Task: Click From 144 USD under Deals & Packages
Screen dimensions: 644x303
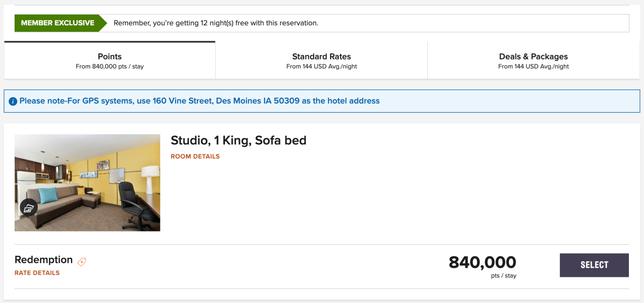Action: click(533, 66)
